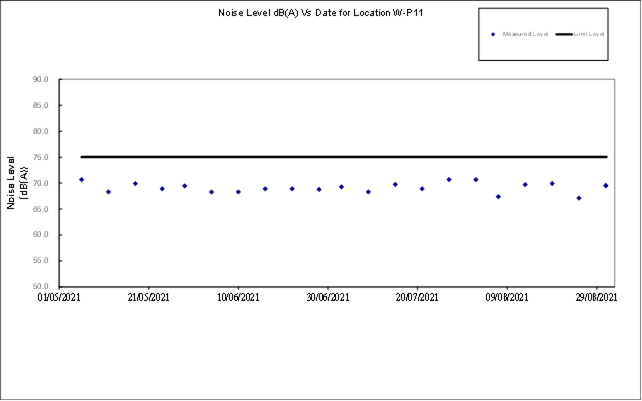Screen dimensions: 642x401
Task: Click the 50.0 y-axis tick label
Action: click(x=41, y=287)
